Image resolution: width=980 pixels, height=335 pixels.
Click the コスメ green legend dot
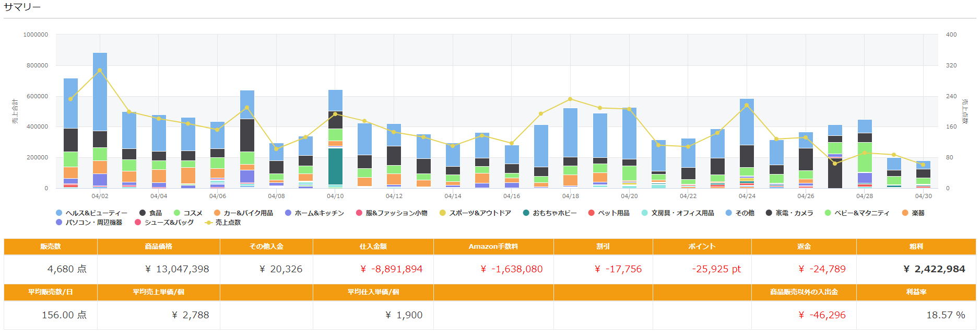point(177,213)
